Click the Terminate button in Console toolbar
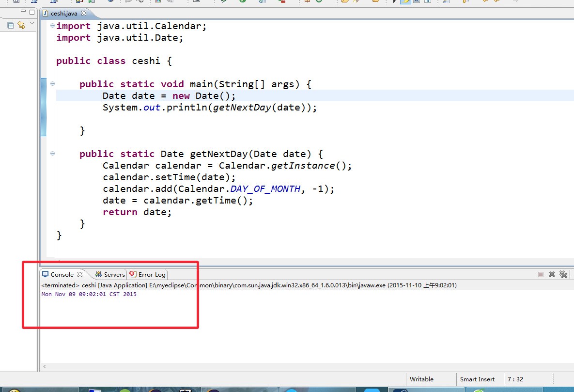574x392 pixels. [541, 274]
